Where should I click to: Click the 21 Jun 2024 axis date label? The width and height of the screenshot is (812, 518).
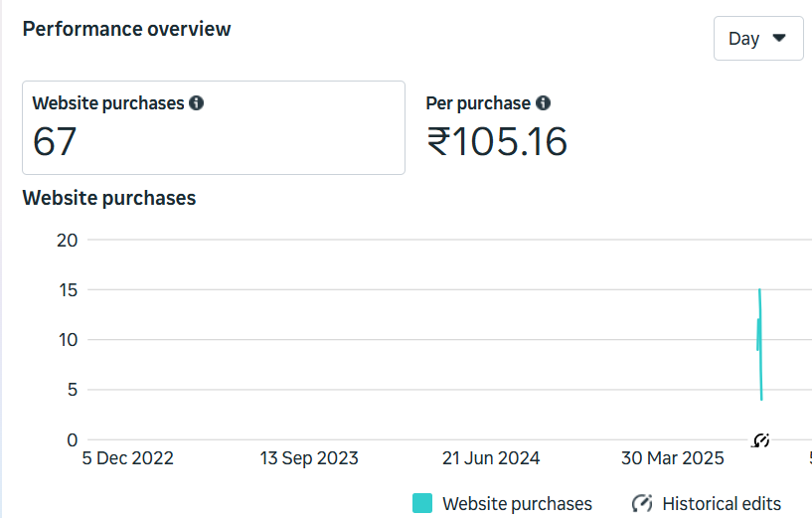pos(491,458)
